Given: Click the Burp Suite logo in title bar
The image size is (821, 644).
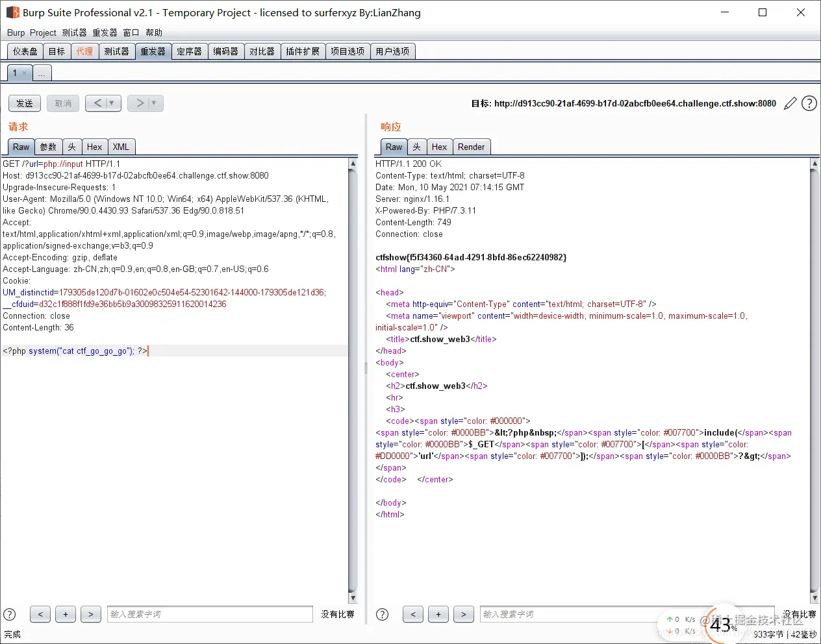Looking at the screenshot, I should [x=12, y=12].
